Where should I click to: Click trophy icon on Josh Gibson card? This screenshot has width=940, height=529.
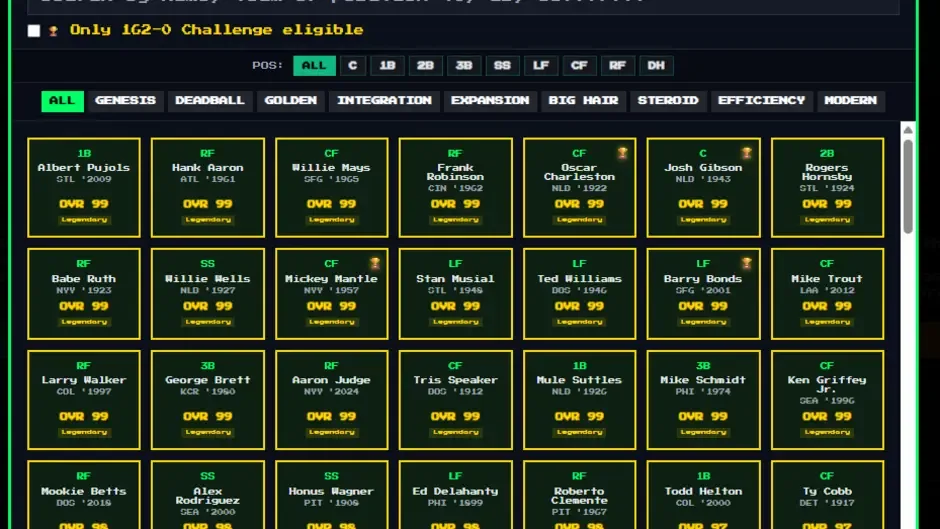(746, 153)
